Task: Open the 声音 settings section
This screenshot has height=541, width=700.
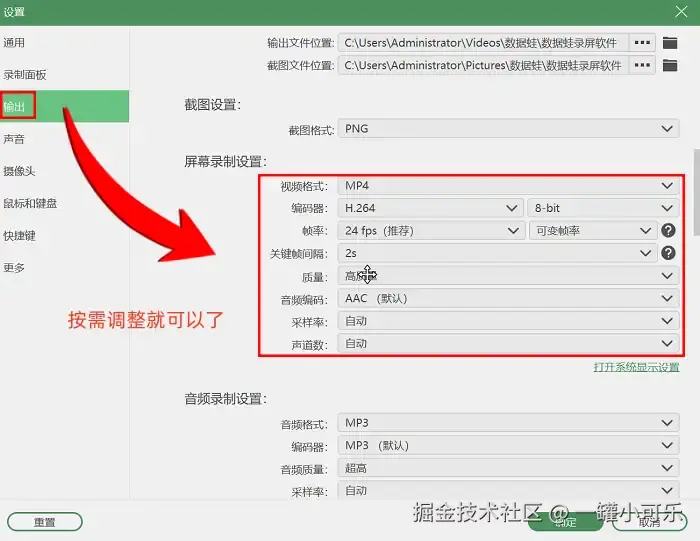Action: pyautogui.click(x=64, y=139)
